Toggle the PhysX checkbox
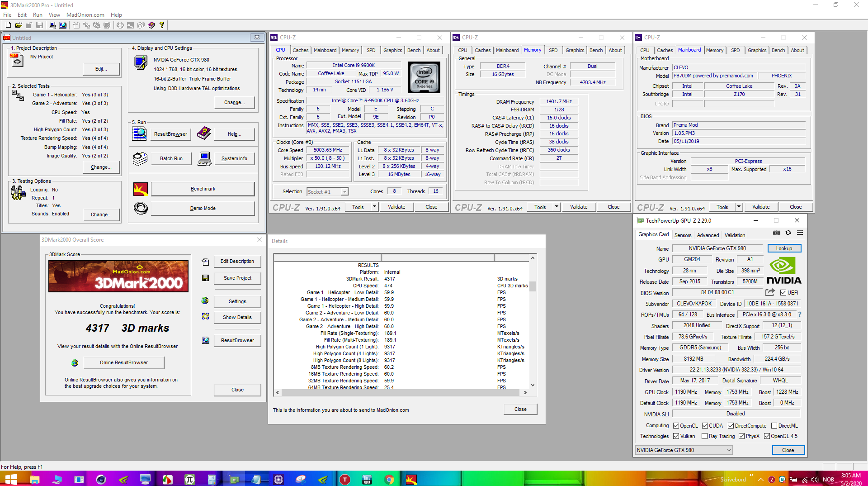 click(x=741, y=436)
